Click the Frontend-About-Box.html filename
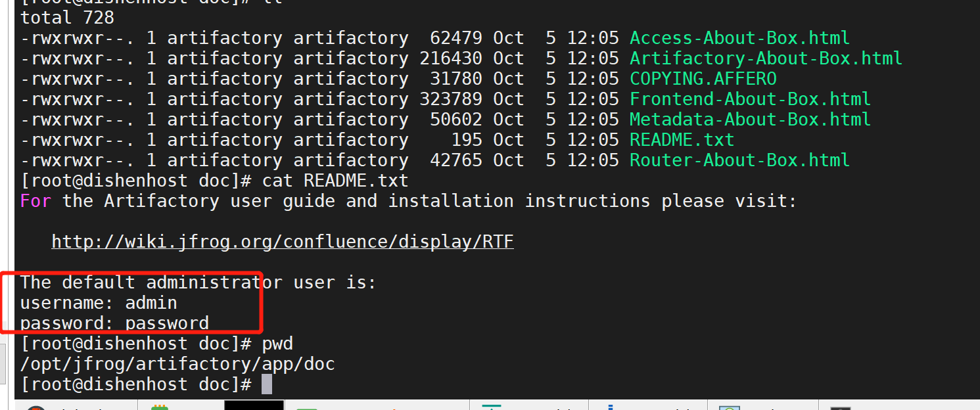Image resolution: width=980 pixels, height=410 pixels. tap(750, 99)
